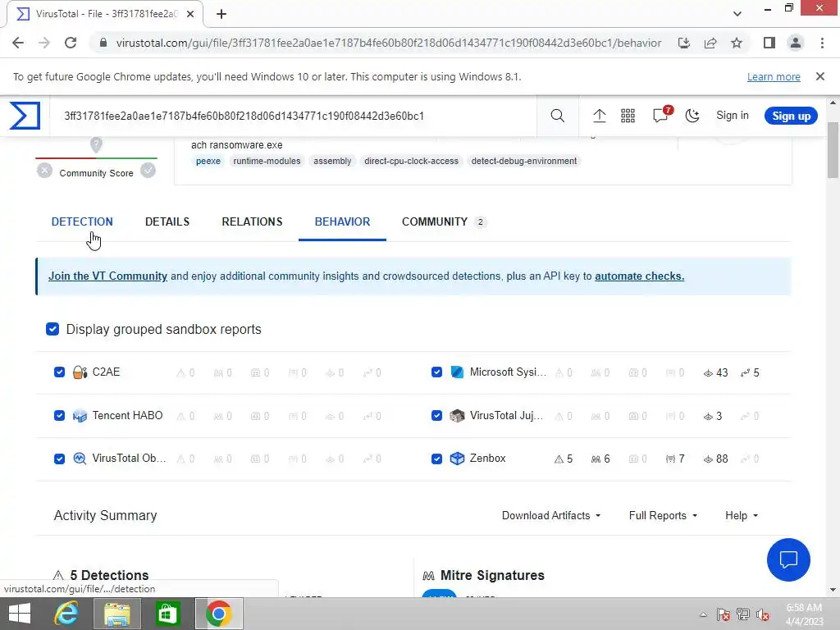Click the install/download icon in address bar
Viewport: 840px width, 630px height.
[x=684, y=43]
